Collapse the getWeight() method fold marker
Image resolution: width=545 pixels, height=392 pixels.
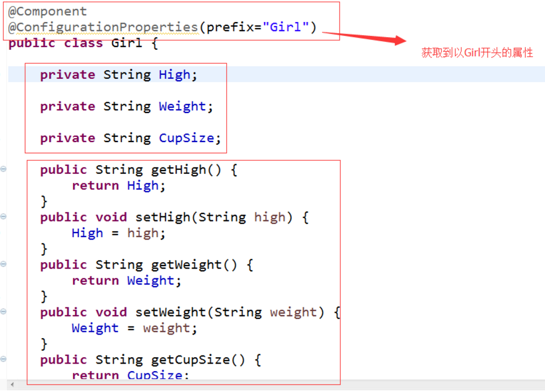(3, 264)
